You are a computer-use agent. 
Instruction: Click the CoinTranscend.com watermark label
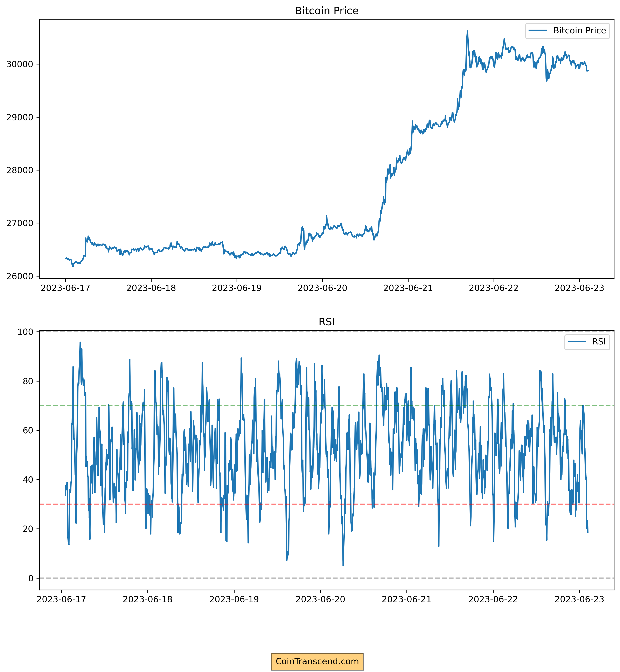(317, 661)
